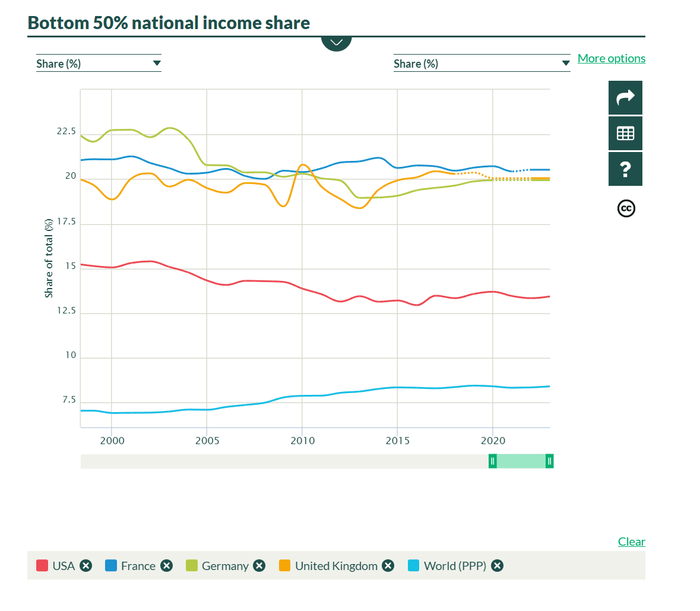Image resolution: width=700 pixels, height=611 pixels.
Task: Open the right Share (%) dropdown
Action: 481,64
